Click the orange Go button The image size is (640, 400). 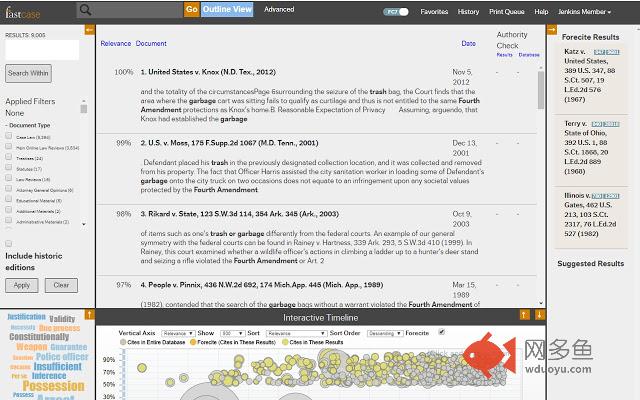pos(191,9)
